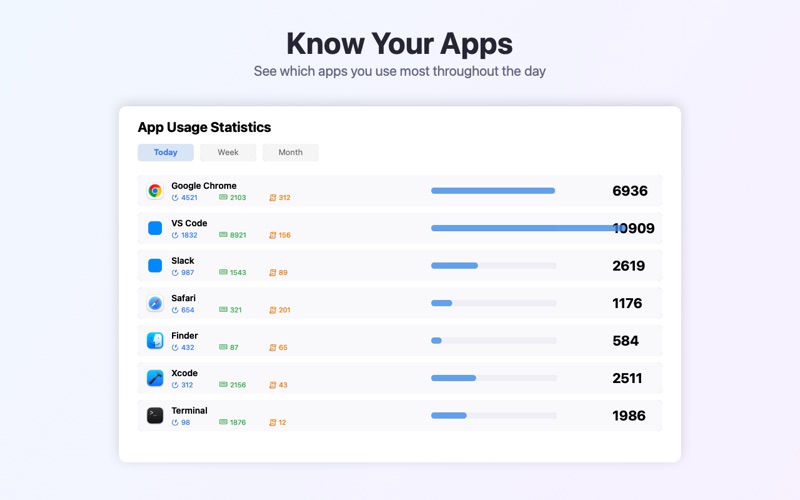Click the 1543 keystroke count in Slack row
Viewport: 800px width, 500px height.
(x=238, y=272)
